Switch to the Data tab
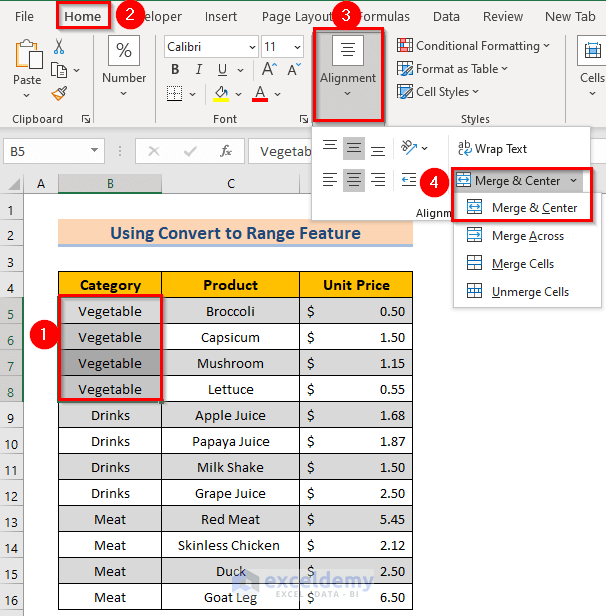This screenshot has height=616, width=606. click(446, 16)
